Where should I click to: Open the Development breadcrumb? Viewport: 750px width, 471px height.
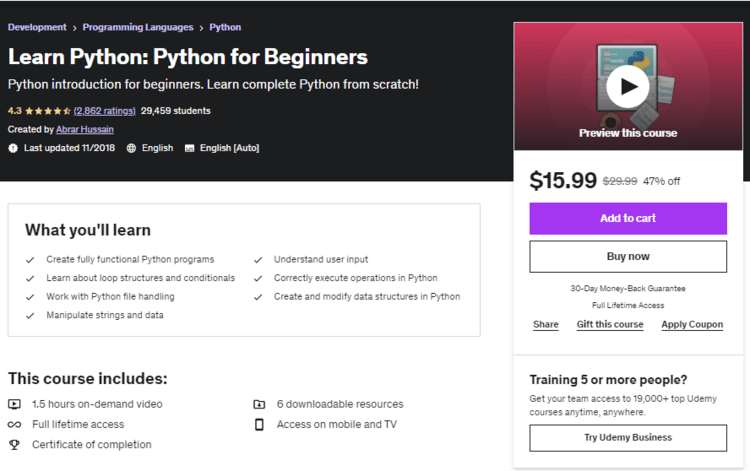[x=37, y=27]
